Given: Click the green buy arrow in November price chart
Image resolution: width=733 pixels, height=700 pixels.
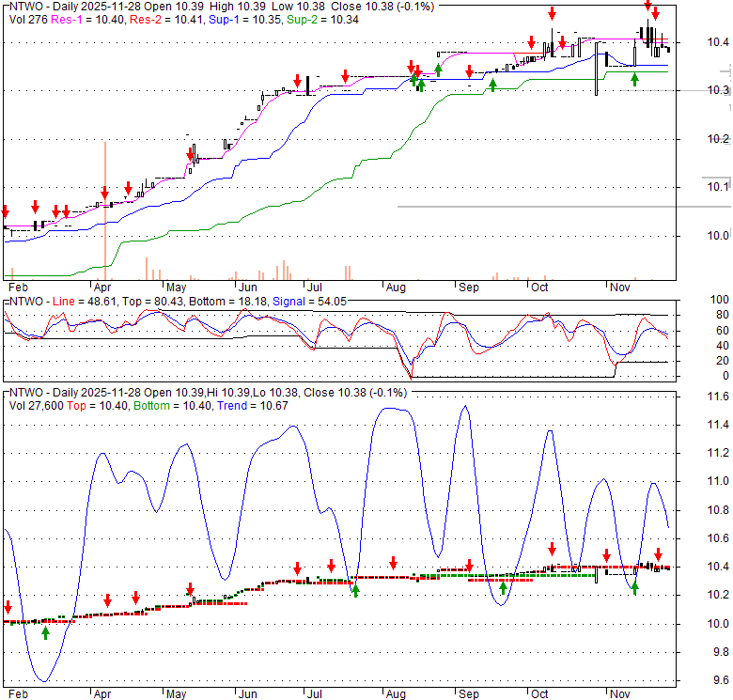Looking at the screenshot, I should point(634,80).
